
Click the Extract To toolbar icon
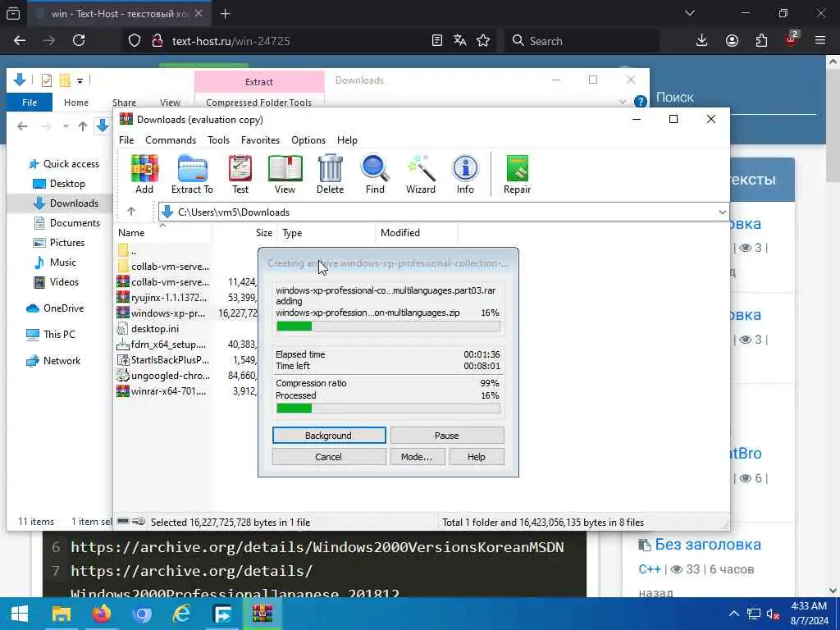(192, 174)
